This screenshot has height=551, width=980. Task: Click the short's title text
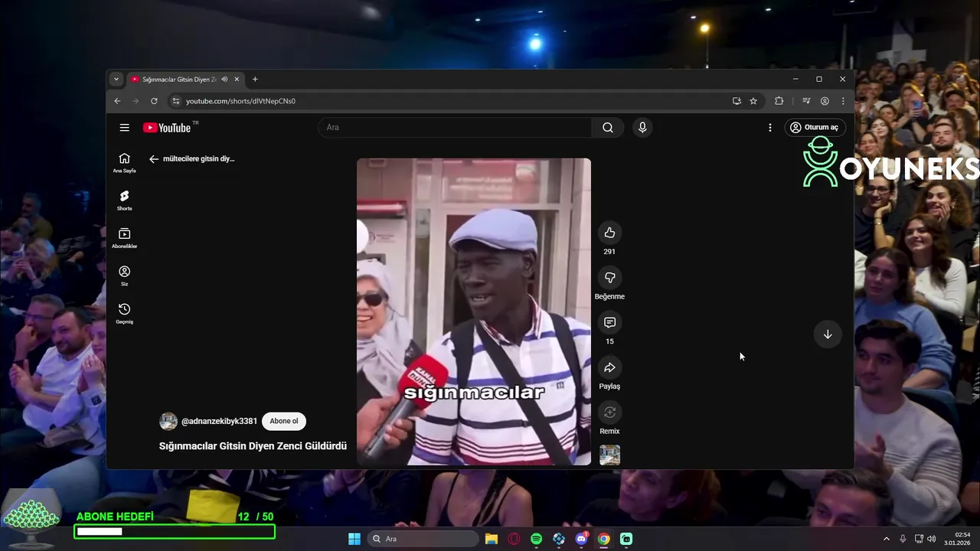click(x=253, y=445)
